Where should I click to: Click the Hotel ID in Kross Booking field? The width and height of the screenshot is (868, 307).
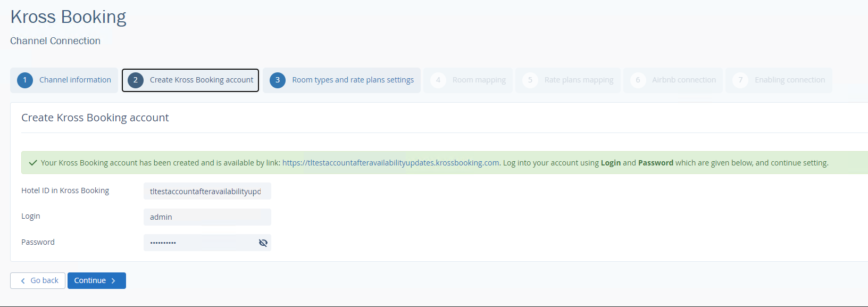(x=207, y=191)
